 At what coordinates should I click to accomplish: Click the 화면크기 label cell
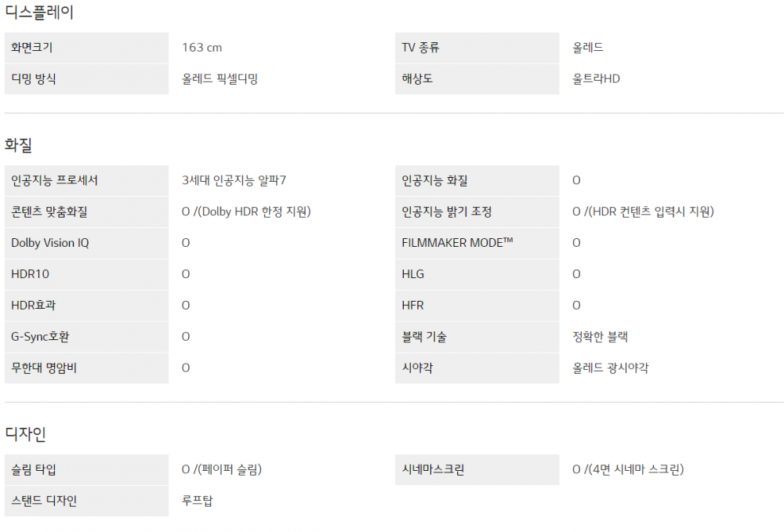[86, 48]
